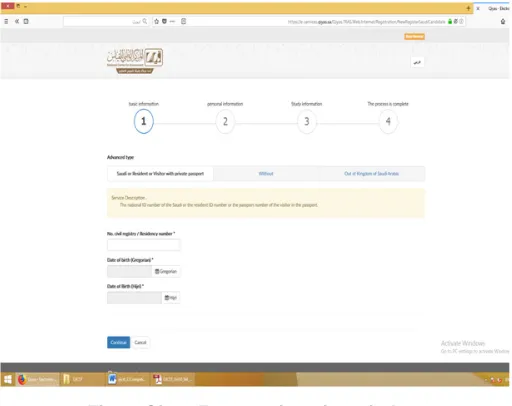Click the double-chevron overflow toolbar icon
Screen dimensions: 512x406
17,21
